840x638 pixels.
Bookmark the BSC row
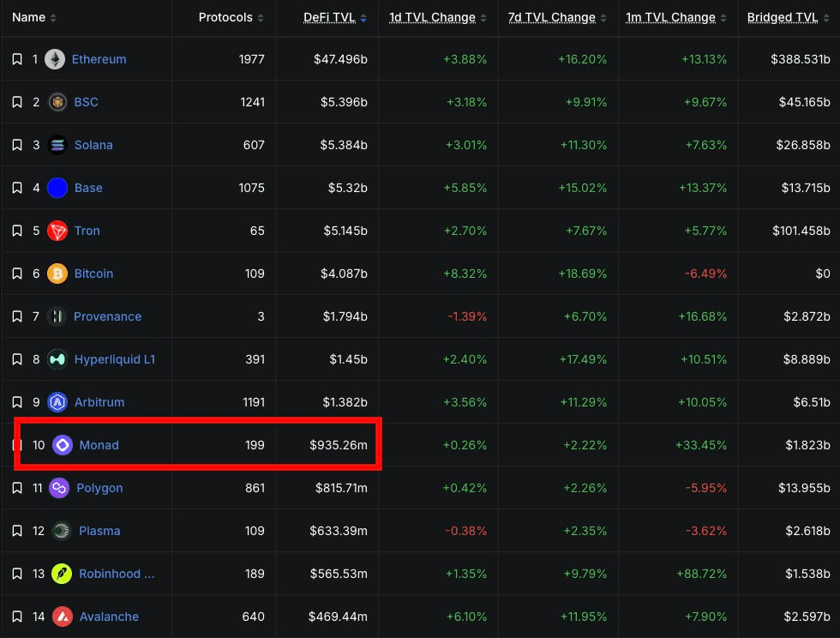point(17,102)
